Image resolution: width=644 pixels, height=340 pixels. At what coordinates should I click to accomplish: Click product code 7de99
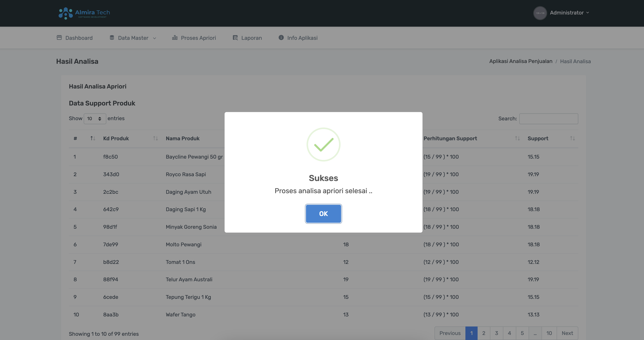pyautogui.click(x=111, y=245)
